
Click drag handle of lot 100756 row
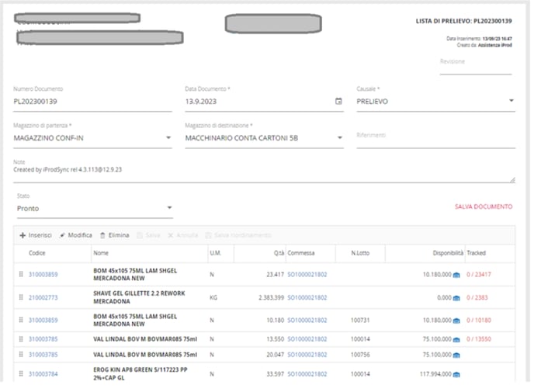(21, 355)
